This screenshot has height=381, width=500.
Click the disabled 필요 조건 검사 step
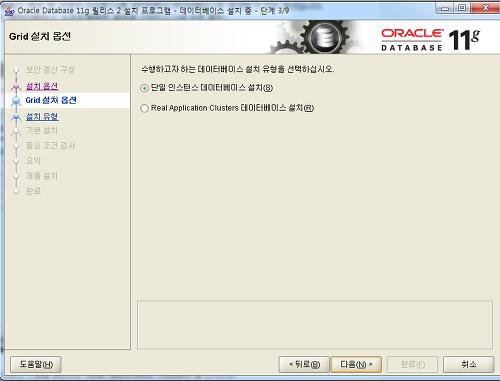(51, 145)
